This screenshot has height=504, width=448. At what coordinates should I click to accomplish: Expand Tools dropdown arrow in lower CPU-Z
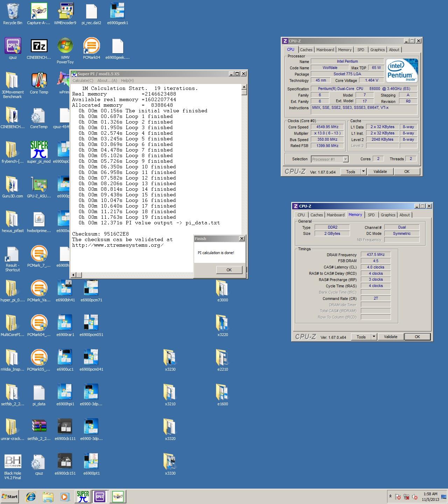pos(374,337)
